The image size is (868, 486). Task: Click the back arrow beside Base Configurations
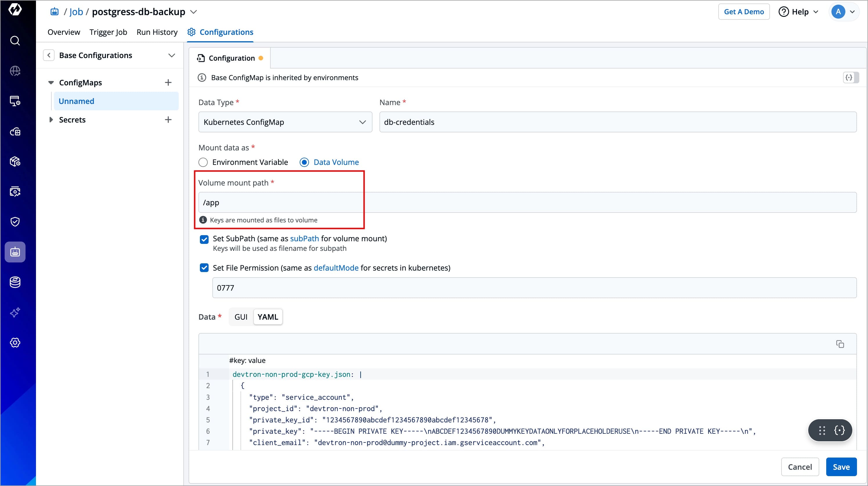(x=49, y=55)
